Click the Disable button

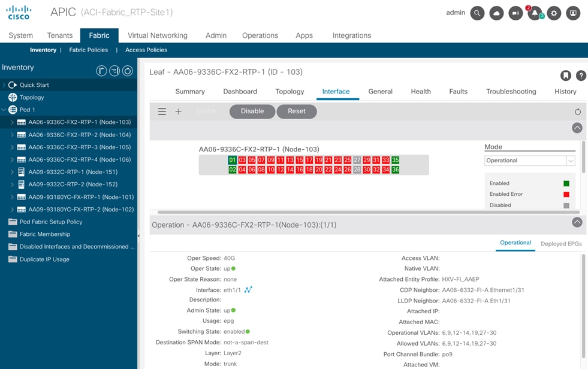tap(252, 111)
